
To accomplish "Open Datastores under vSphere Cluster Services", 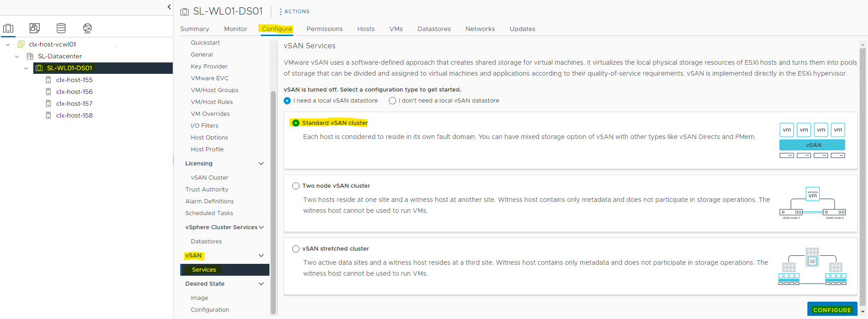I will point(207,242).
